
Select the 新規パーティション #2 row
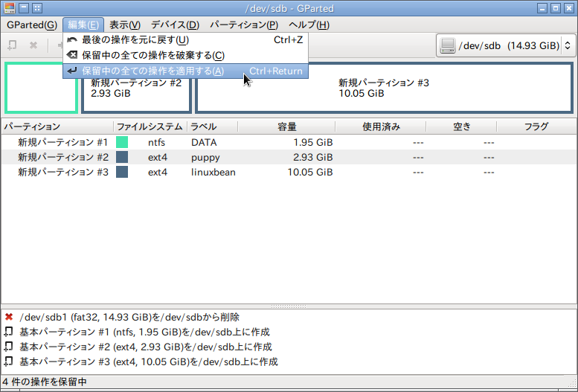289,157
